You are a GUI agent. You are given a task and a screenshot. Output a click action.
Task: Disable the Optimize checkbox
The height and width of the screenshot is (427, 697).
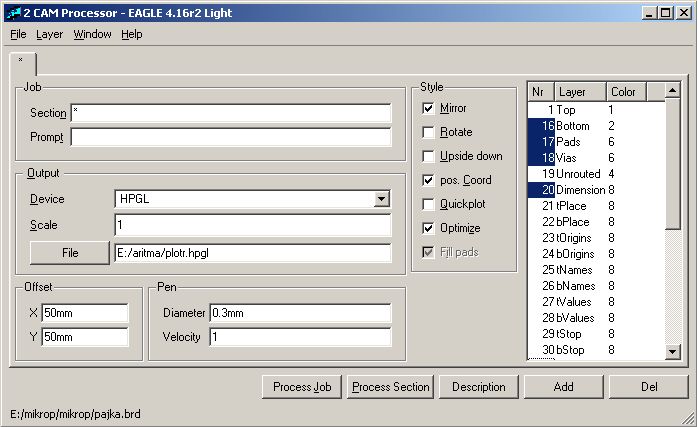coord(428,228)
